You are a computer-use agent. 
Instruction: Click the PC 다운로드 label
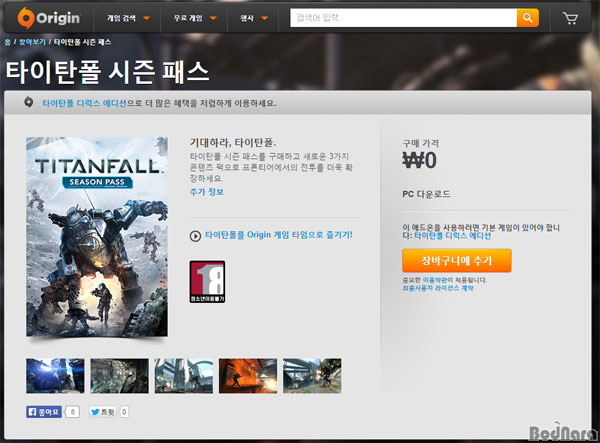(426, 194)
